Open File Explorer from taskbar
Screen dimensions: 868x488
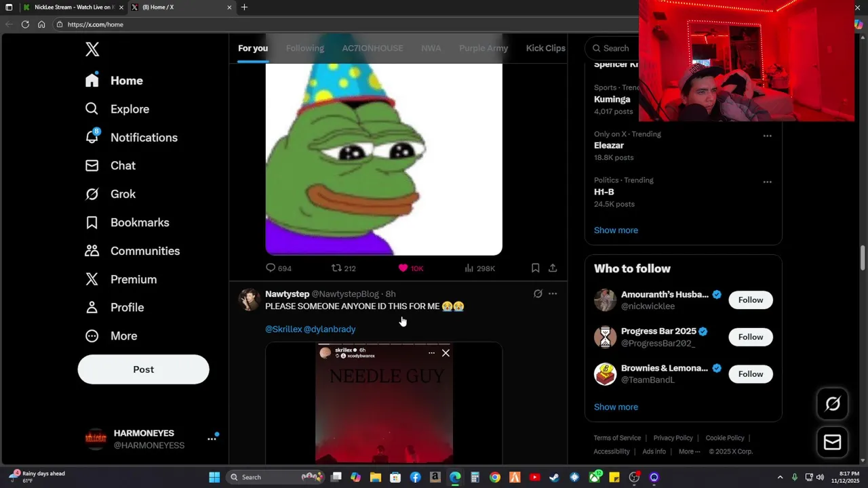(376, 477)
